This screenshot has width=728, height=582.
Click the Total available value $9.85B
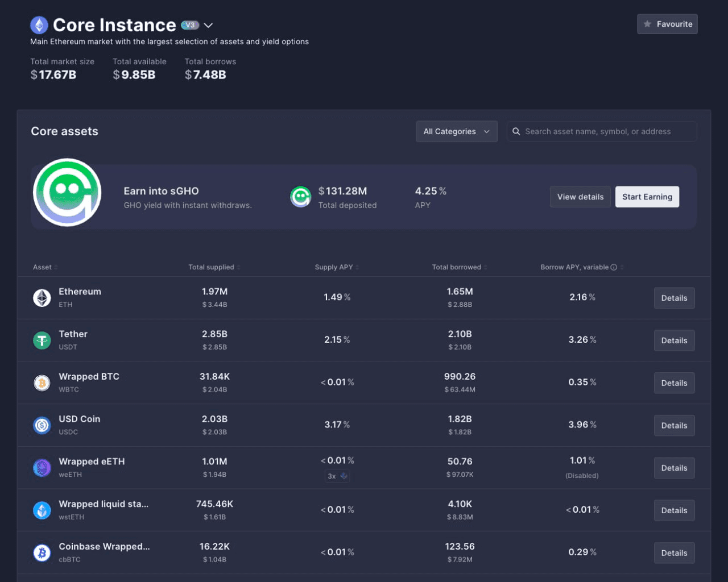coord(134,75)
